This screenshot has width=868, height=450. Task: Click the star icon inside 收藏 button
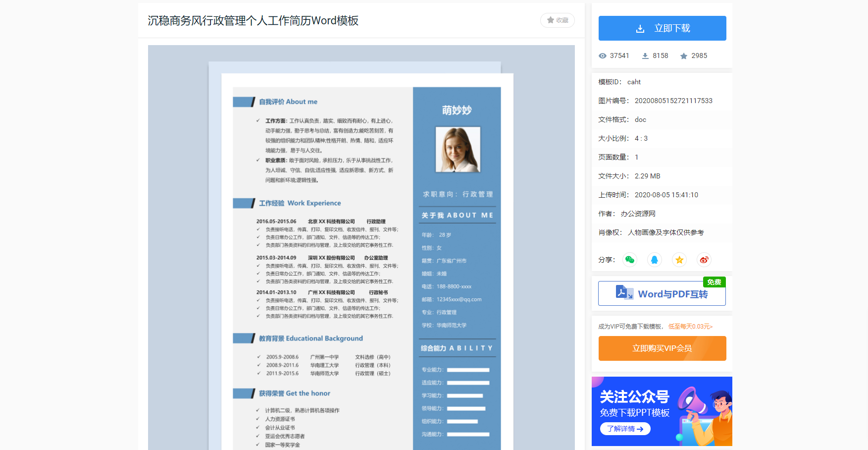point(550,20)
